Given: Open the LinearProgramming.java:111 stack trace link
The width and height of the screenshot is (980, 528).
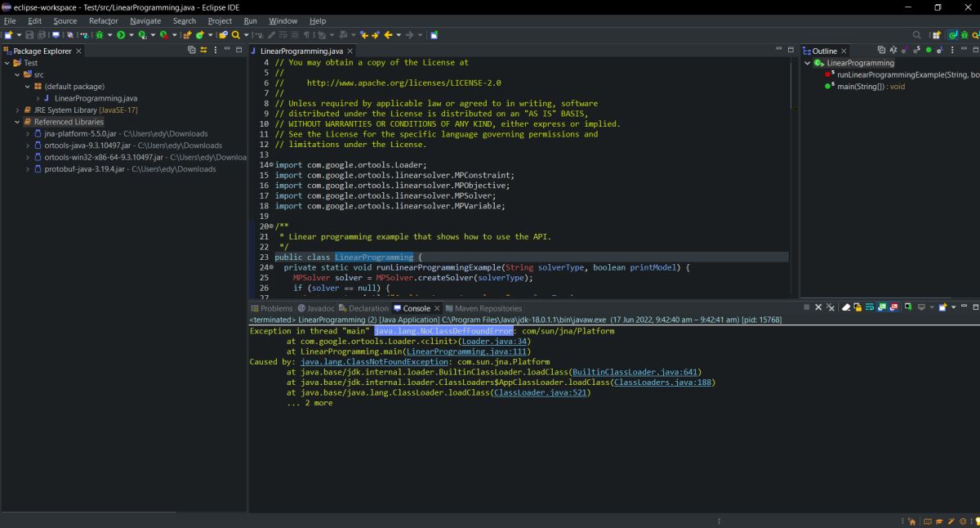Looking at the screenshot, I should [x=467, y=351].
